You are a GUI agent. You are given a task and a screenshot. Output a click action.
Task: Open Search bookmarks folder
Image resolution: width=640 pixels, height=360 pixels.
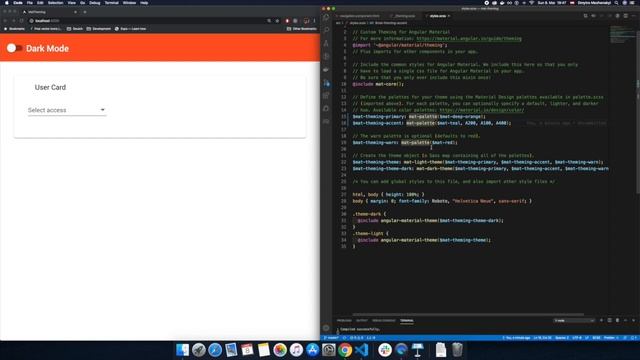click(x=75, y=29)
